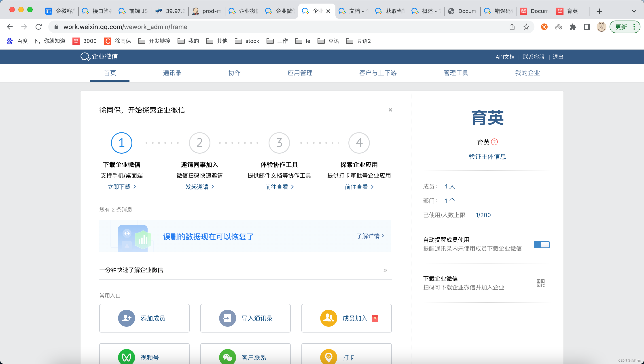Screen dimensions: 644x364
Task: Open the API文档 link in header
Action: (505, 57)
